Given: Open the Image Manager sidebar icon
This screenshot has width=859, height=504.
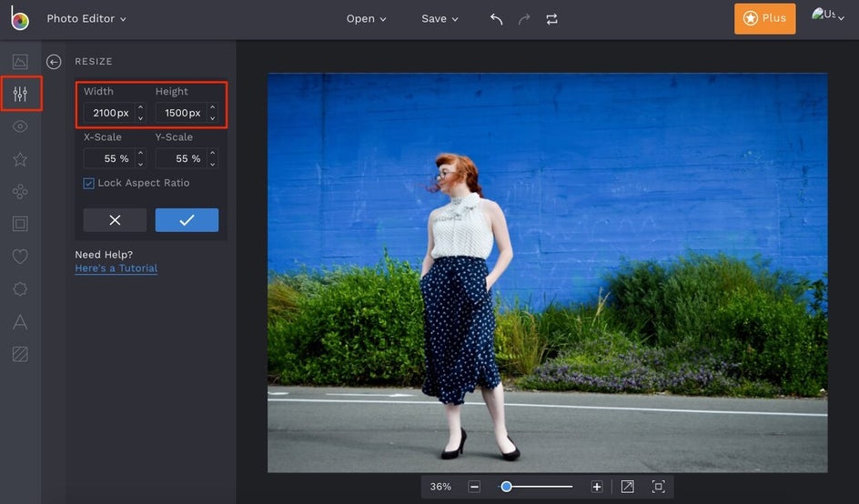Looking at the screenshot, I should 20,62.
